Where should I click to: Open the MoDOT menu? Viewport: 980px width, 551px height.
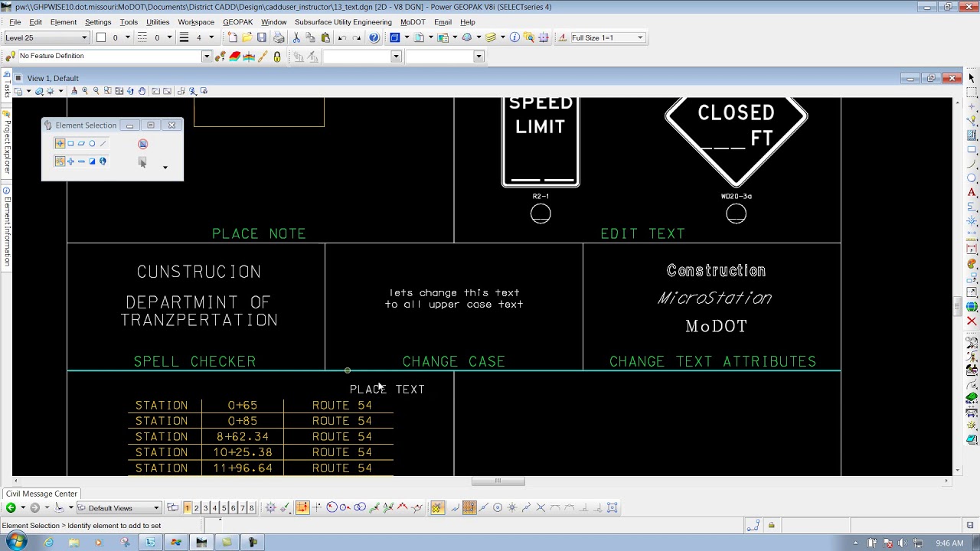pyautogui.click(x=413, y=22)
